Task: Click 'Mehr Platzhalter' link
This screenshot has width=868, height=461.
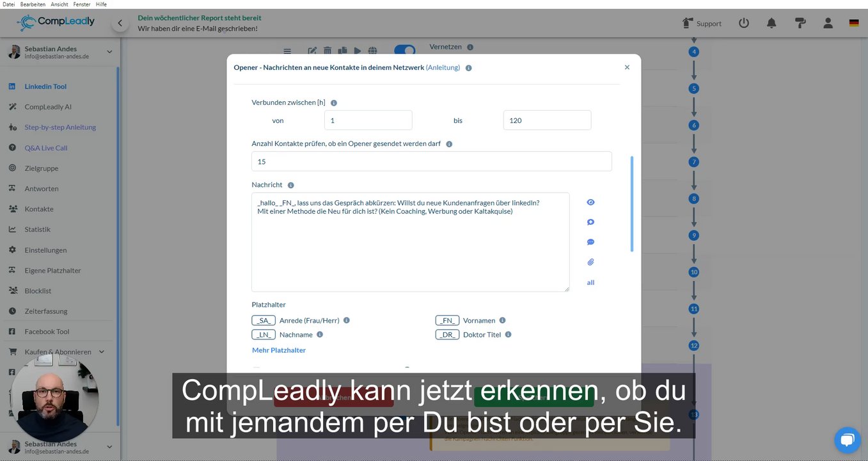Action: tap(279, 350)
